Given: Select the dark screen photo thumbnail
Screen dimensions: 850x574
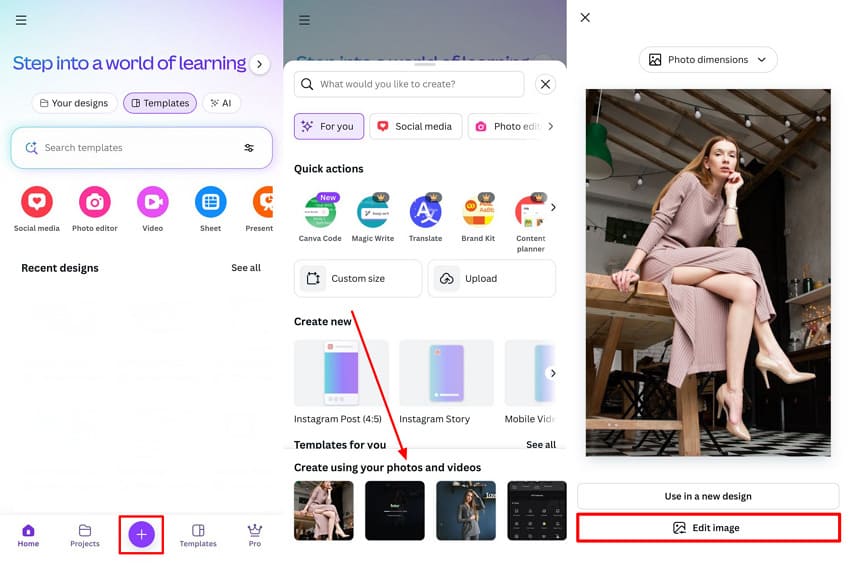Looking at the screenshot, I should [395, 511].
